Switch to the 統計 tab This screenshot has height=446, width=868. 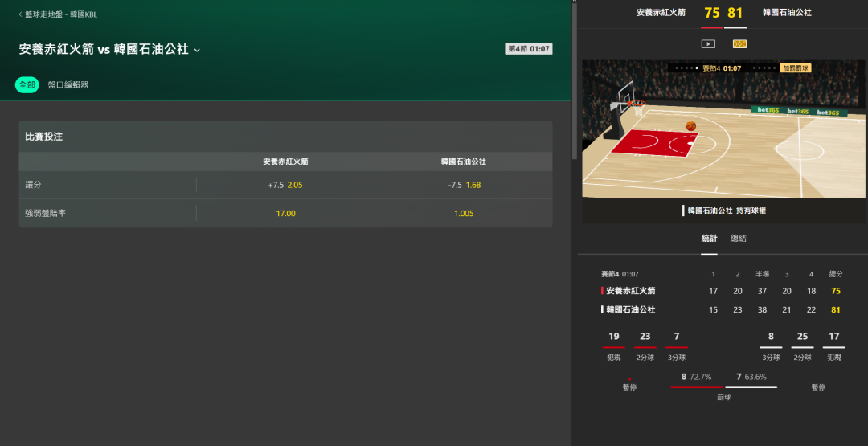click(x=709, y=239)
